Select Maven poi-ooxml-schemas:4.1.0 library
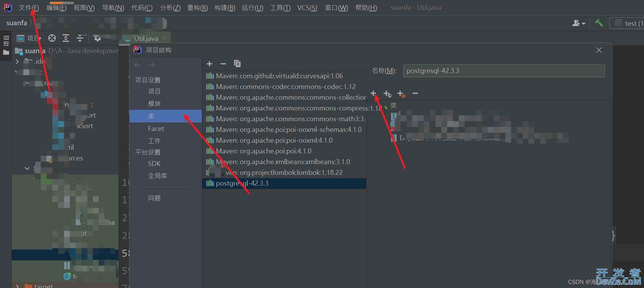 tap(284, 129)
